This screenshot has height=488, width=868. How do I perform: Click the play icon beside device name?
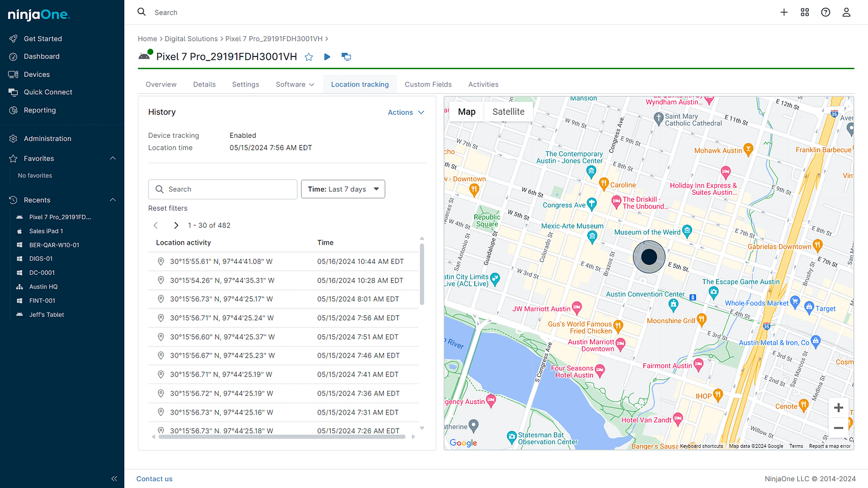327,56
